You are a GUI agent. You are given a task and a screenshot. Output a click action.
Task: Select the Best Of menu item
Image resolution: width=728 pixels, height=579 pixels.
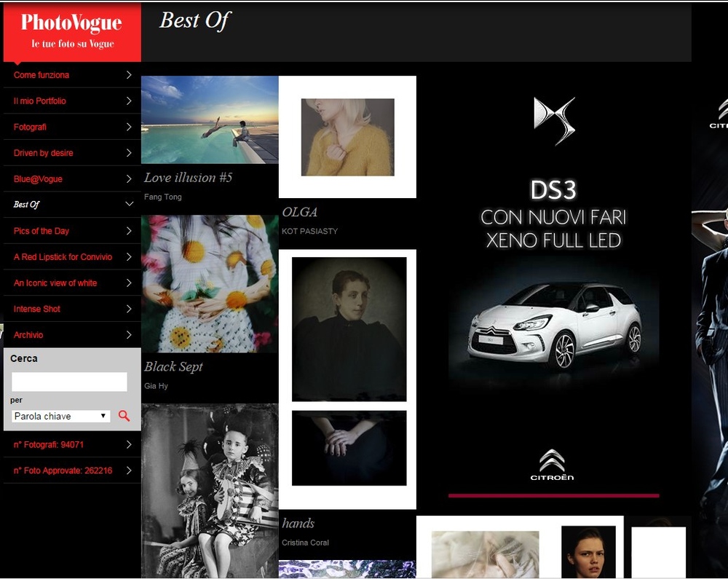26,205
